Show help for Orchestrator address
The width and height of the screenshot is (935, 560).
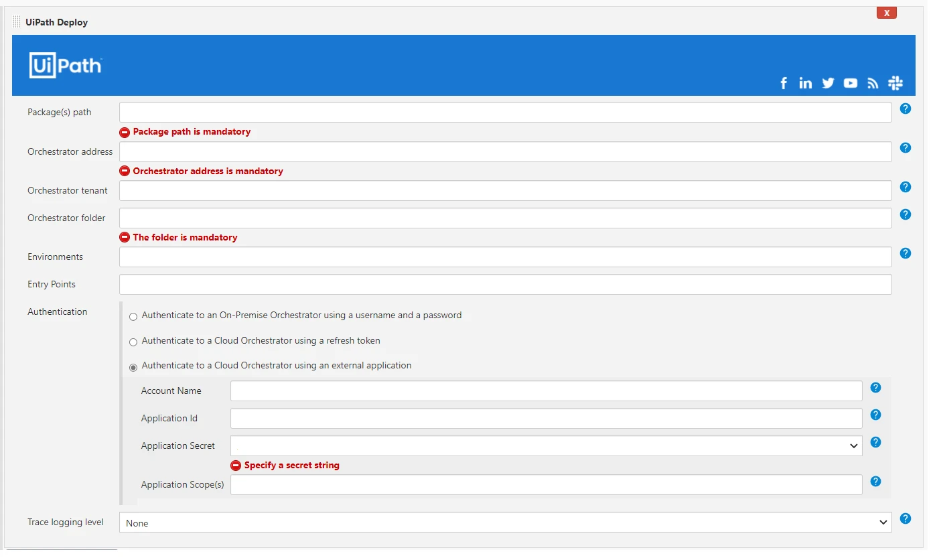coord(906,148)
